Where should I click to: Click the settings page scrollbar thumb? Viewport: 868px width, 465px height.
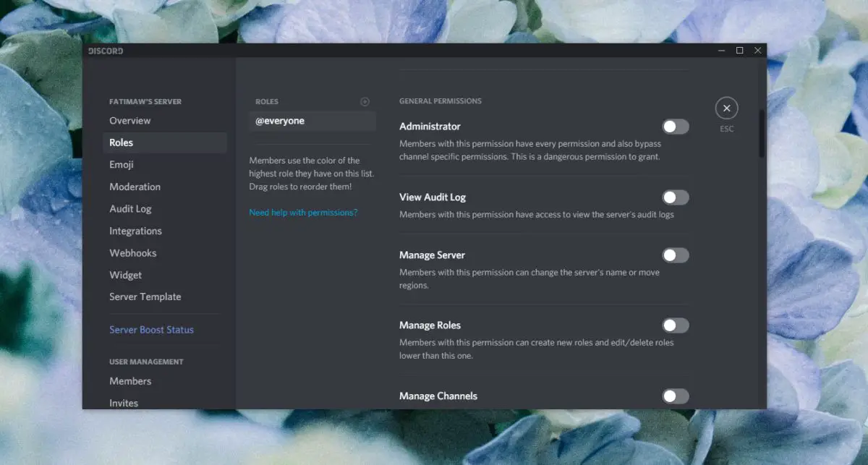click(762, 133)
